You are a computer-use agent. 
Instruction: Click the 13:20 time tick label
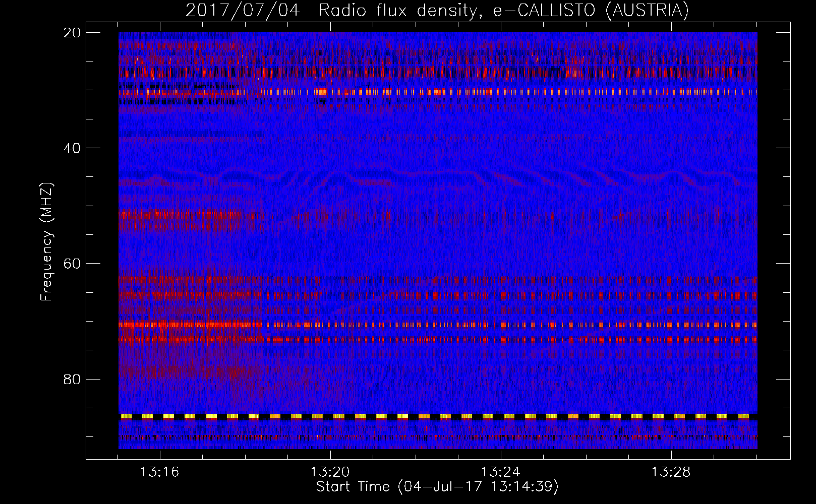330,472
